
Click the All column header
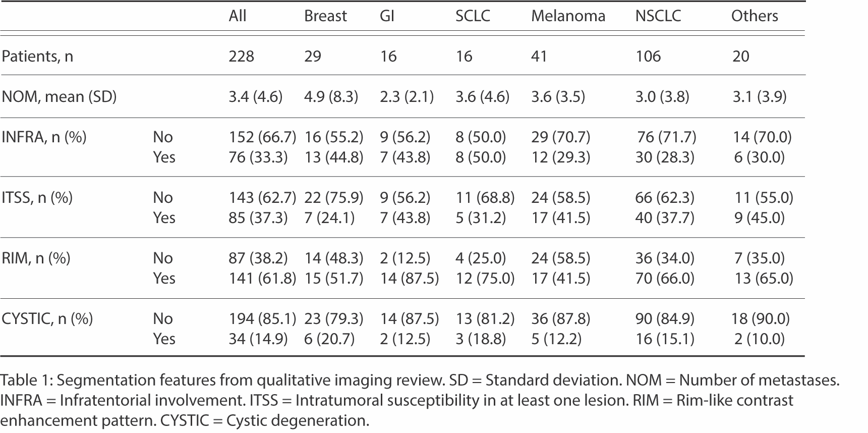click(238, 16)
